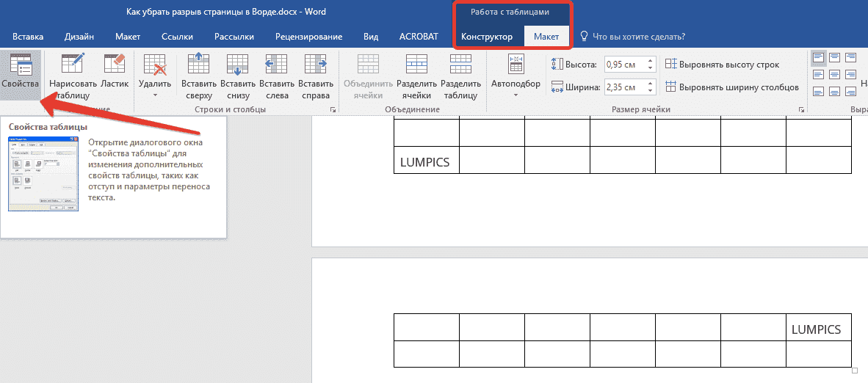This screenshot has height=383, width=868.
Task: Click the 'Что вы хотите сделать?' search box
Action: 638,36
